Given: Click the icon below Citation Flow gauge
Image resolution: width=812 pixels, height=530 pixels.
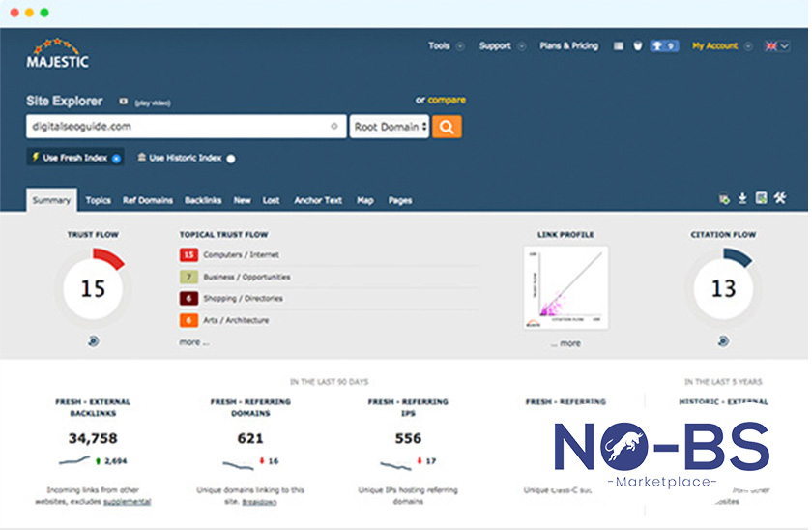Looking at the screenshot, I should point(723,340).
